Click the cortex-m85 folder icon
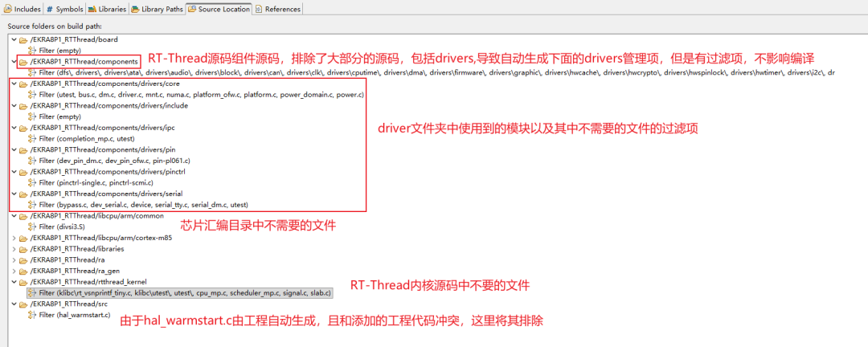 23,238
